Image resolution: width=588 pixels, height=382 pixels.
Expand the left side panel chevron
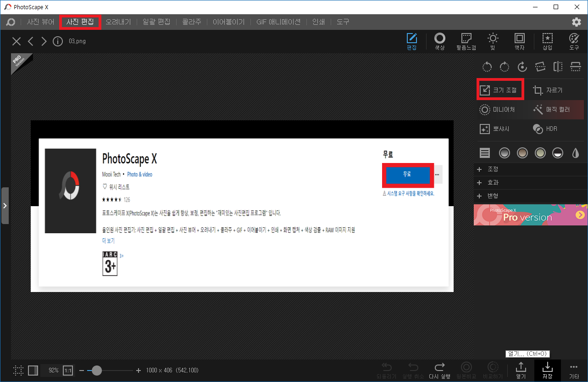(x=5, y=206)
